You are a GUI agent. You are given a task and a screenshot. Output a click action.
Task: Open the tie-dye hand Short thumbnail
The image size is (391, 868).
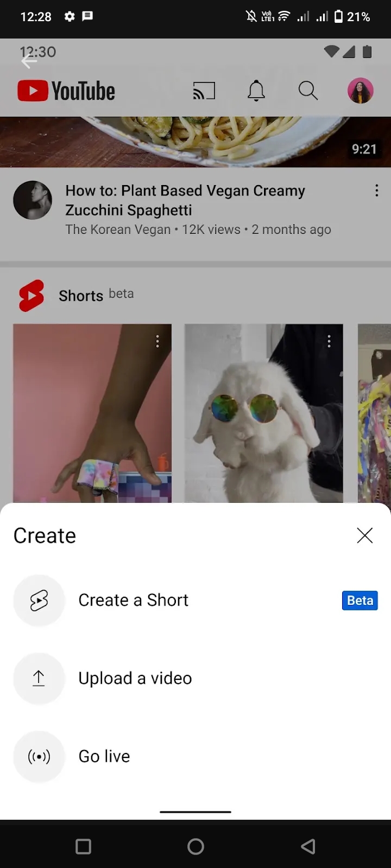pyautogui.click(x=92, y=413)
